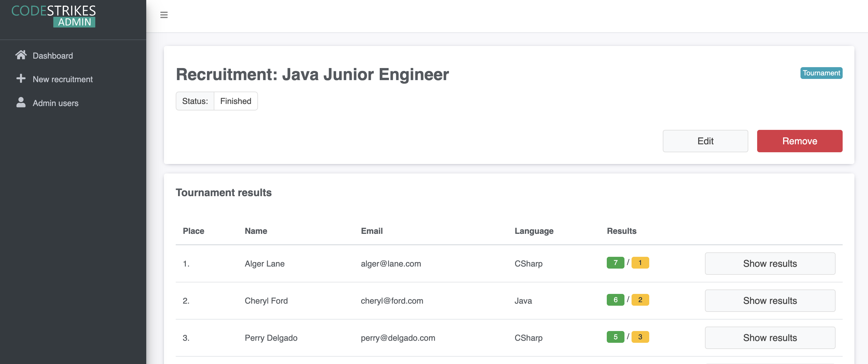Screen dimensions: 868x364
Task: Click the Finished status value
Action: point(236,101)
